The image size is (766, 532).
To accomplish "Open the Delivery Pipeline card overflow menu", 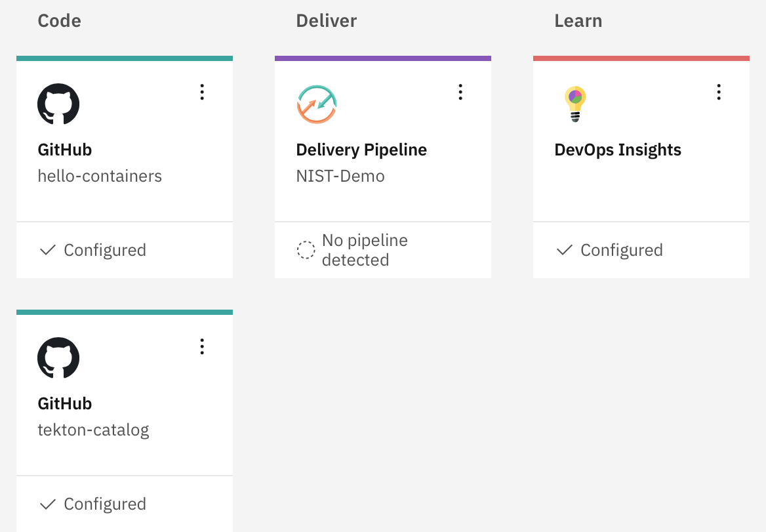I will click(x=460, y=92).
